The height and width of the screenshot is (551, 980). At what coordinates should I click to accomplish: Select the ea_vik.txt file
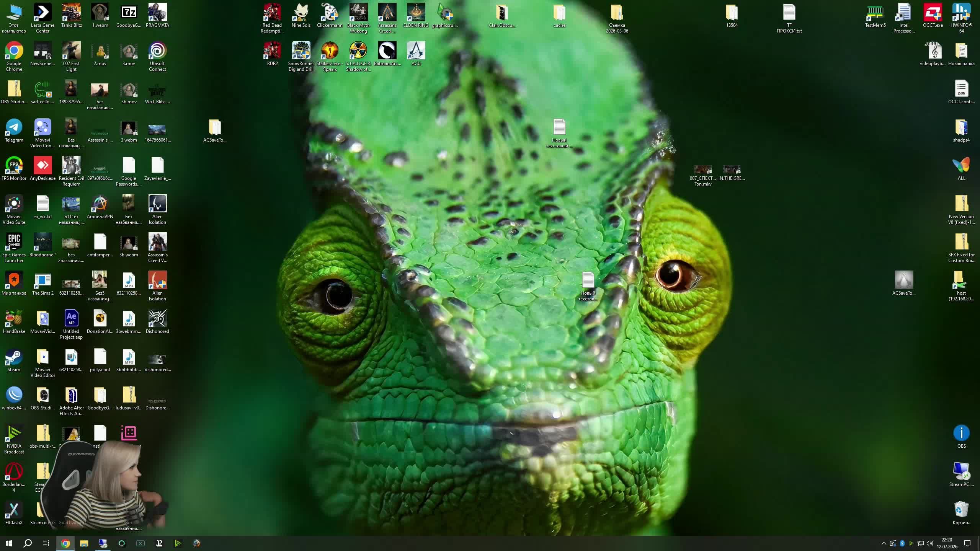[x=42, y=207]
